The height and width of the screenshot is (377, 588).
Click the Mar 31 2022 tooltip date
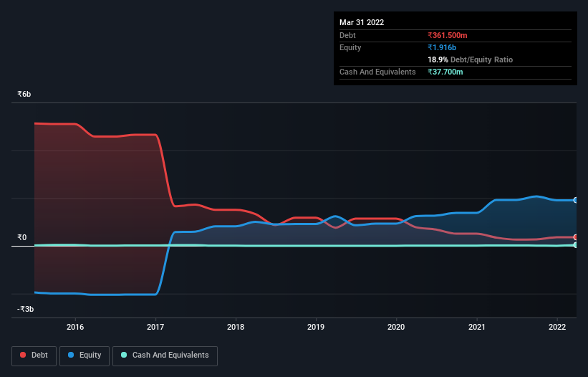click(362, 22)
